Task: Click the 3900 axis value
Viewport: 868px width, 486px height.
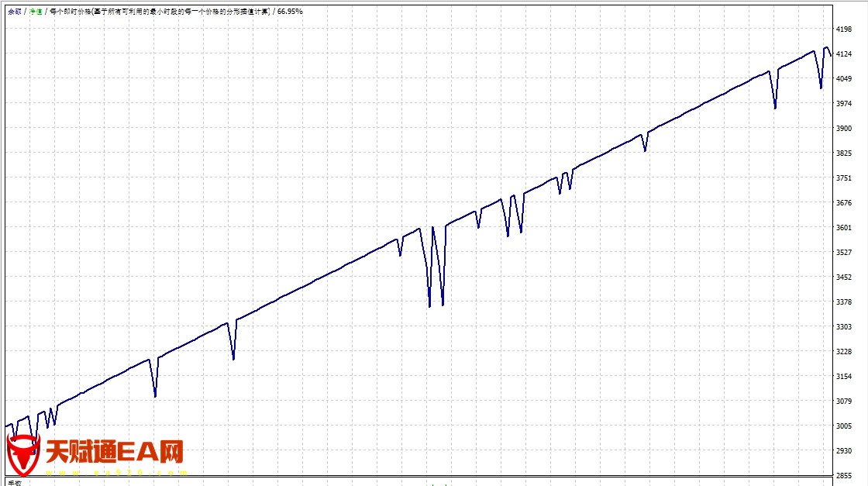Action: 844,129
